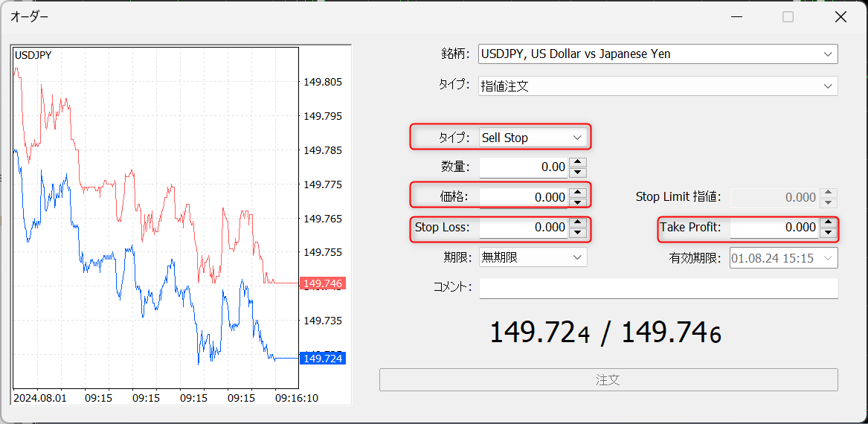Click the 価格 price up arrow
This screenshot has height=424, width=868.
(x=578, y=192)
